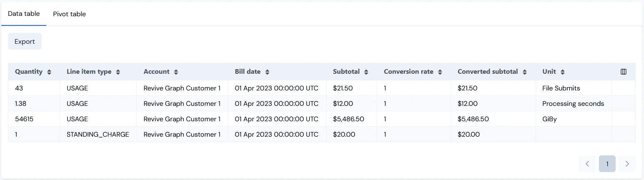Switch to the Pivot table tab
This screenshot has width=644, height=180.
pyautogui.click(x=69, y=14)
